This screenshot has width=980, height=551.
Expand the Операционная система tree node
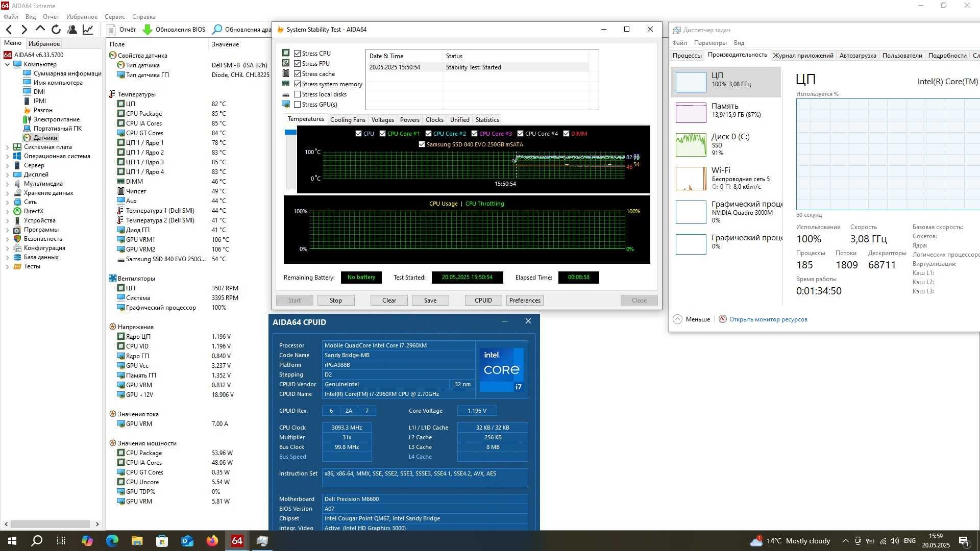[8, 156]
